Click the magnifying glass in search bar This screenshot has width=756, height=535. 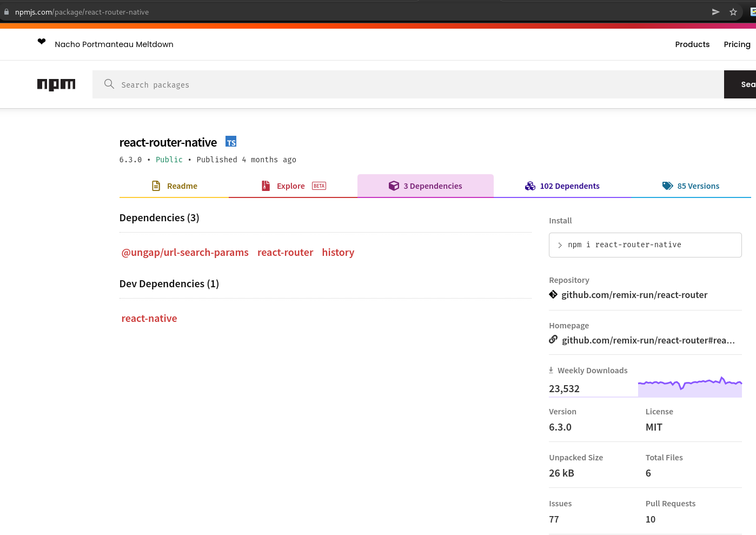click(109, 84)
